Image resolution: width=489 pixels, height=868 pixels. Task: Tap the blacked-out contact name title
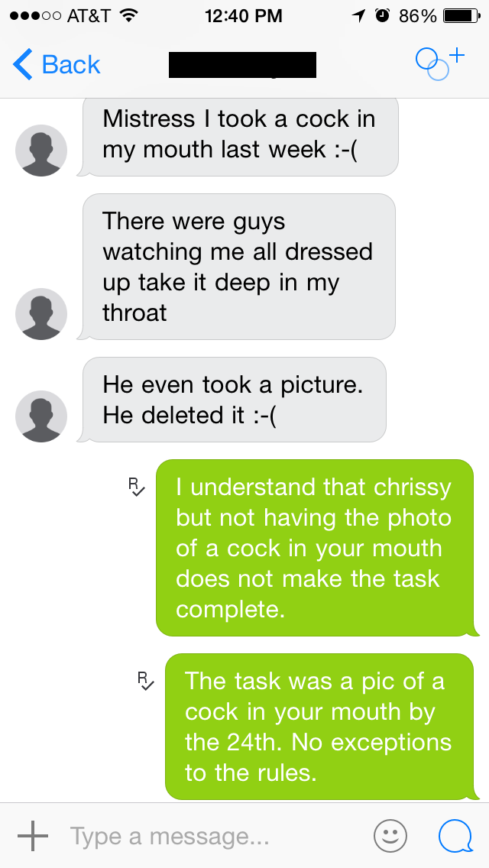[x=242, y=65]
